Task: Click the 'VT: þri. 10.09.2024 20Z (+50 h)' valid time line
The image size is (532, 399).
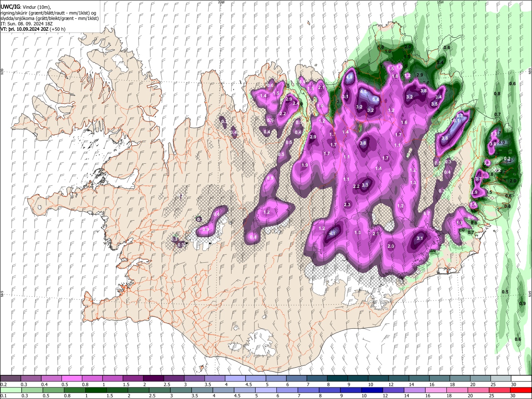Action: tap(34, 30)
